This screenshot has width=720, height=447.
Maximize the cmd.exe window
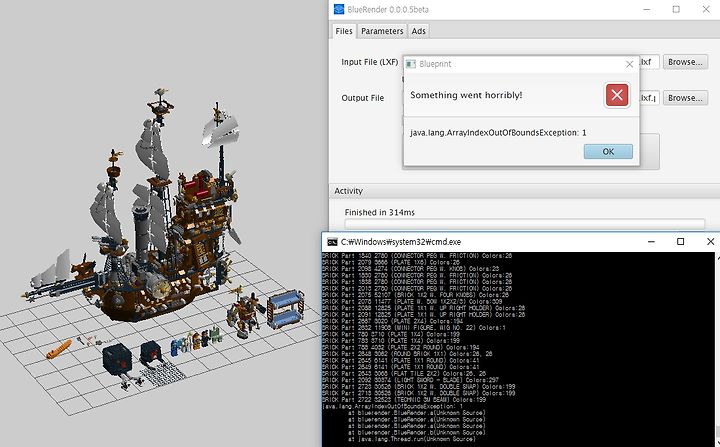[x=681, y=242]
